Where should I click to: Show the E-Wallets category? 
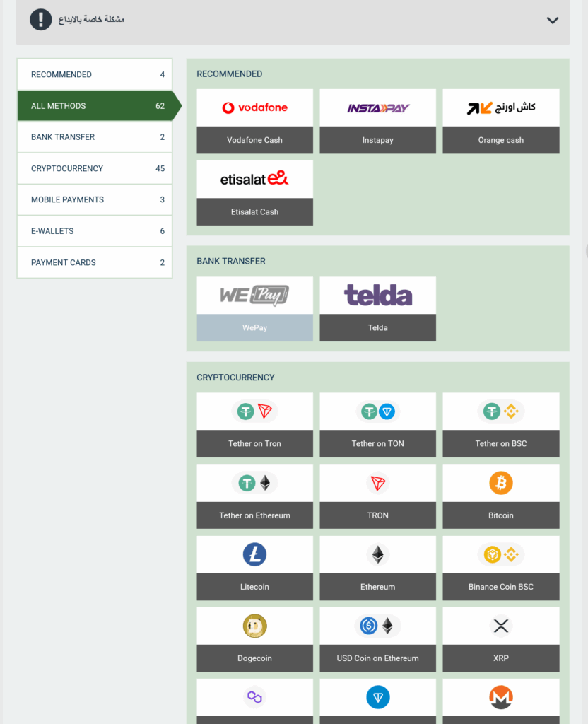point(95,231)
